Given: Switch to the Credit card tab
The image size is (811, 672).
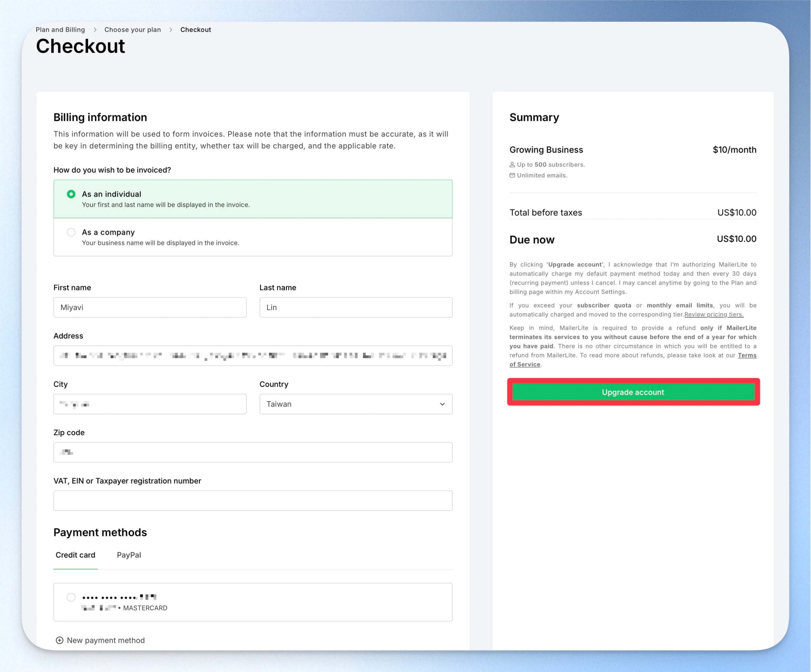Looking at the screenshot, I should click(x=75, y=555).
